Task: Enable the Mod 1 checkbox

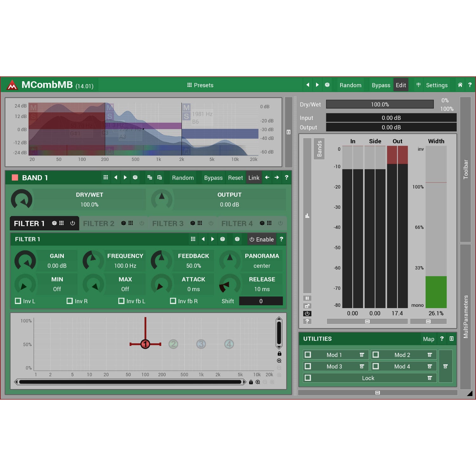Action: 308,355
